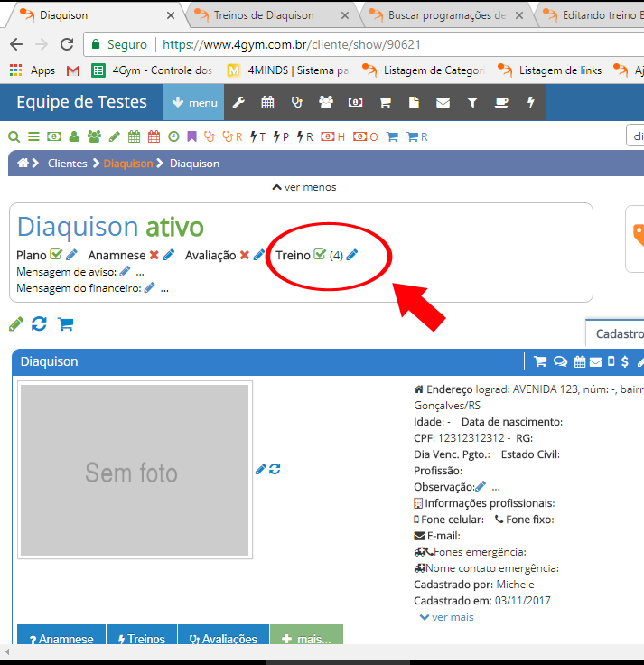Open the stethoscope icon in the dark navbar
The height and width of the screenshot is (665, 644).
pyautogui.click(x=296, y=103)
